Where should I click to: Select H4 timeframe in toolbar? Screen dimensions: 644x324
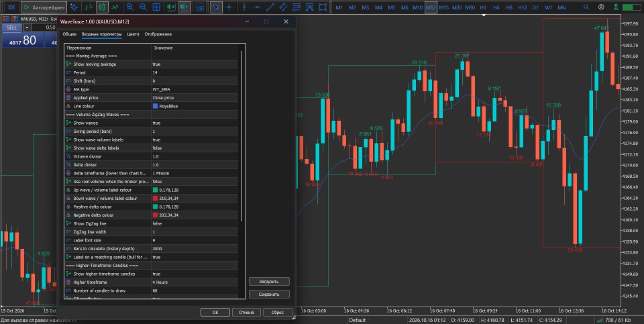click(x=496, y=7)
